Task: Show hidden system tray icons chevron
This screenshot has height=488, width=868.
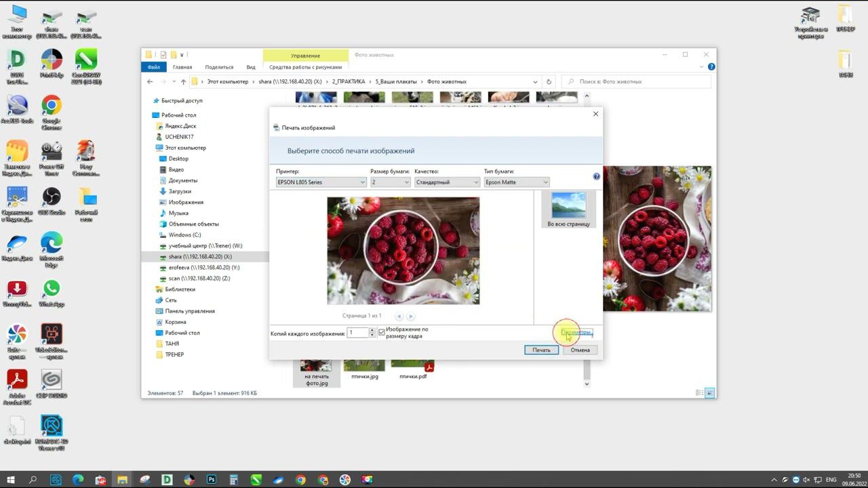Action: (x=773, y=480)
